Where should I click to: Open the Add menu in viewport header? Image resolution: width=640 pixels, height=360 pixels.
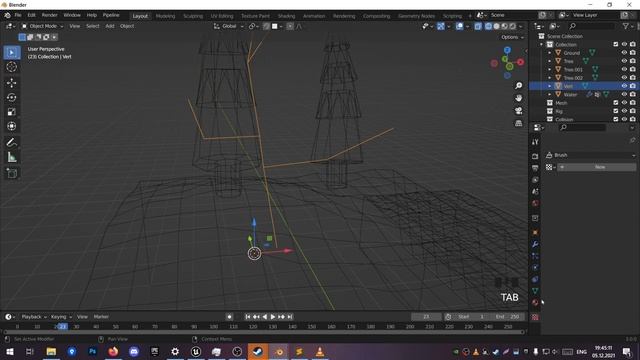[x=110, y=26]
